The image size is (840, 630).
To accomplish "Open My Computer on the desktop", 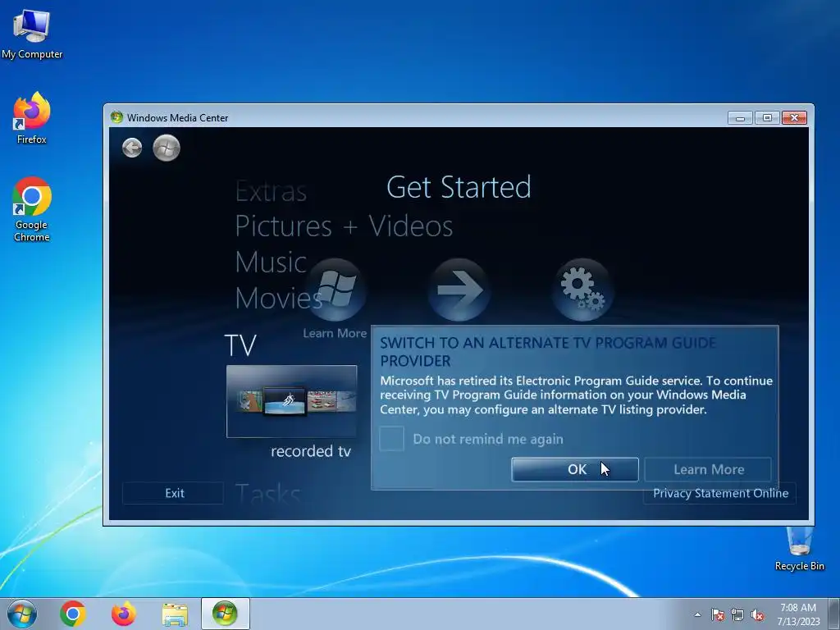I will click(32, 34).
